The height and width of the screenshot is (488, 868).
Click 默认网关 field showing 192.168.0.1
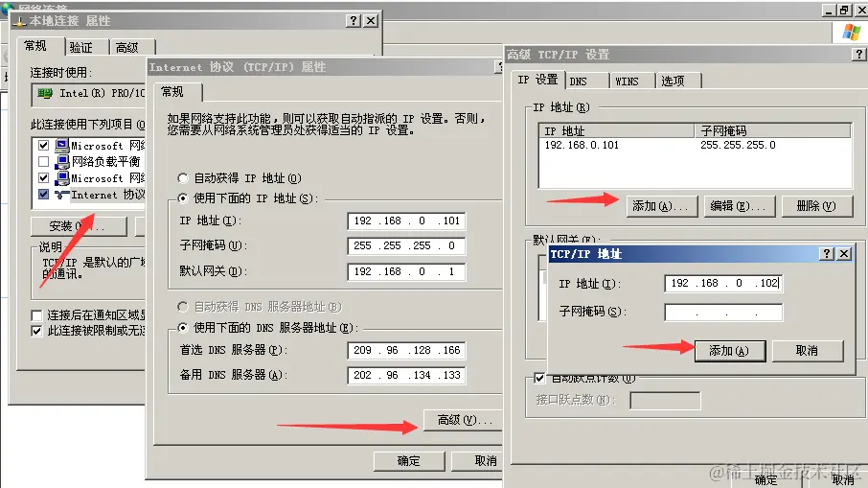406,272
